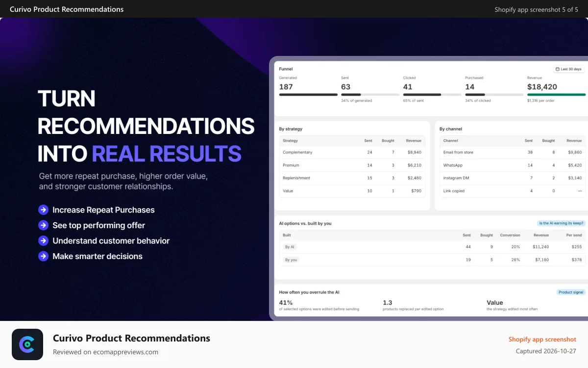Click the Captured 2026-10-27 text
588x368 pixels.
[x=546, y=351]
